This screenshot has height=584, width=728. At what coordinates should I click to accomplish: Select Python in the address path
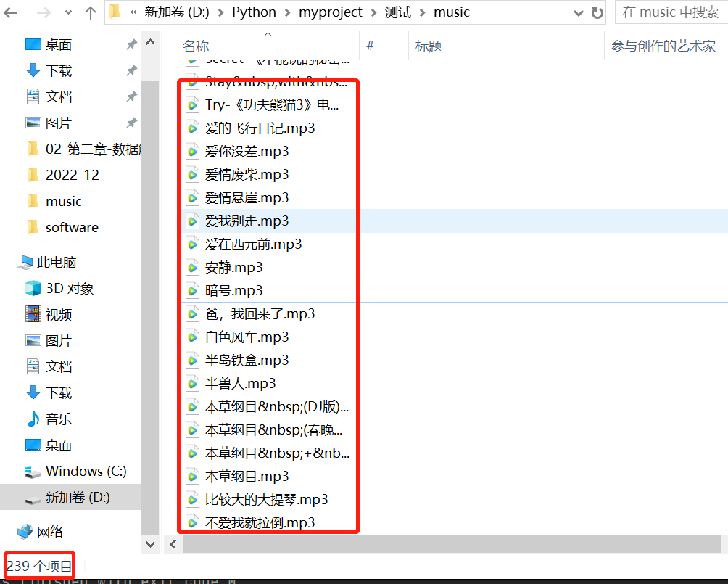pos(254,12)
